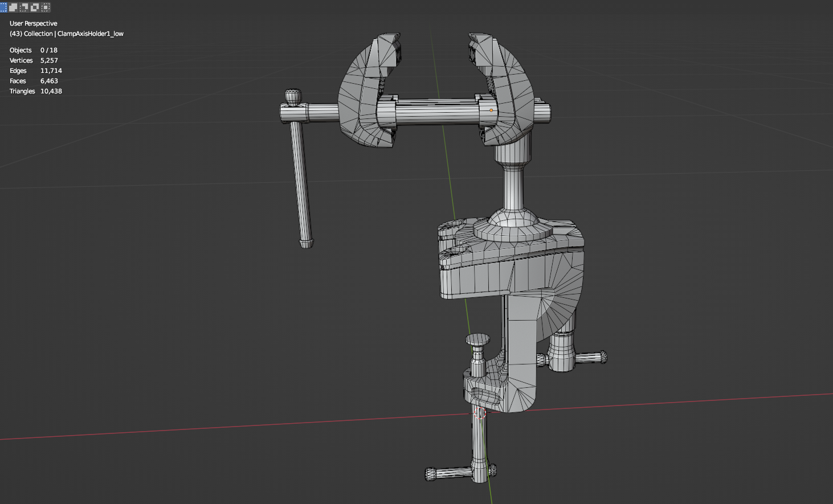833x504 pixels.
Task: Activate the Invert Selection mode icon
Action: (x=35, y=7)
